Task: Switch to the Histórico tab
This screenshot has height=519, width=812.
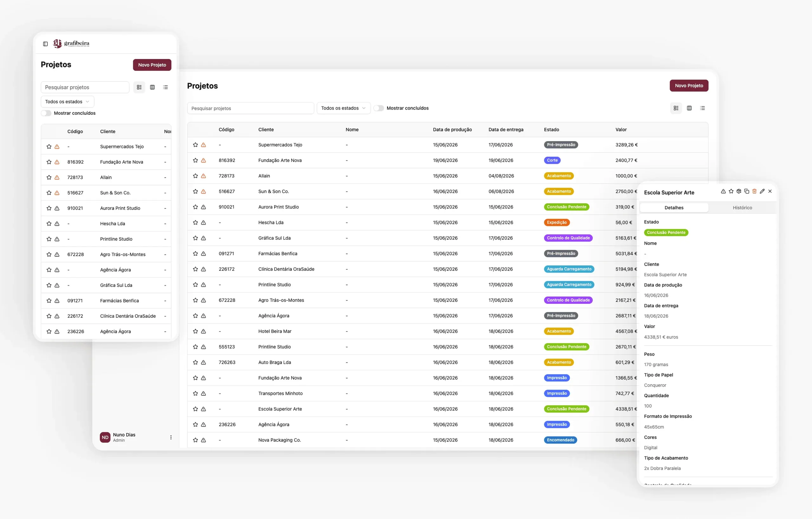Action: click(x=742, y=208)
